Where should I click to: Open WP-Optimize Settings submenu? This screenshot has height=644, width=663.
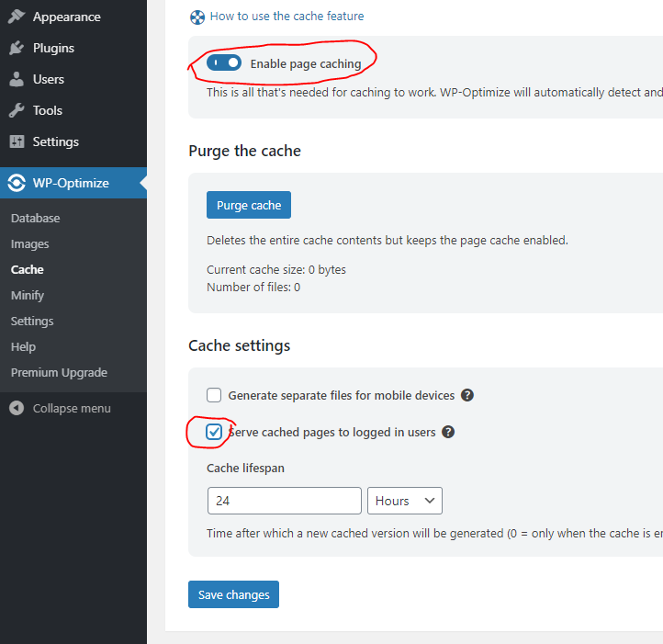[x=32, y=322]
